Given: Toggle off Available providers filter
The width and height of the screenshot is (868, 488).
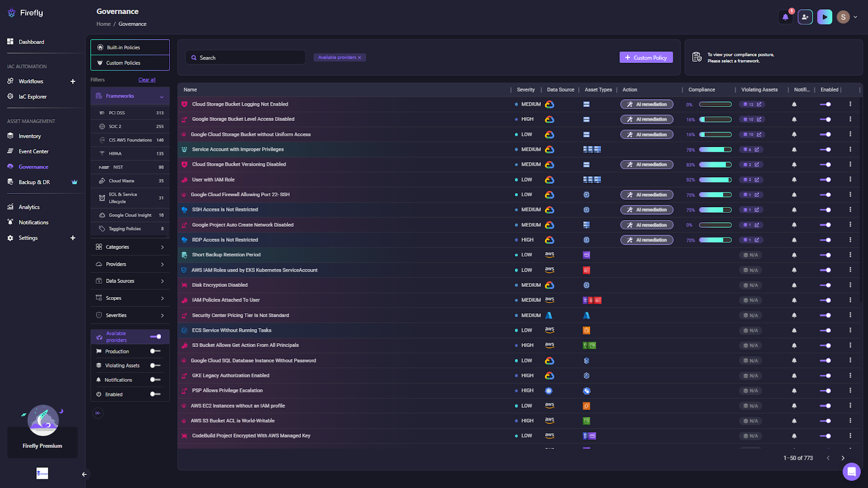Looking at the screenshot, I should pos(156,337).
